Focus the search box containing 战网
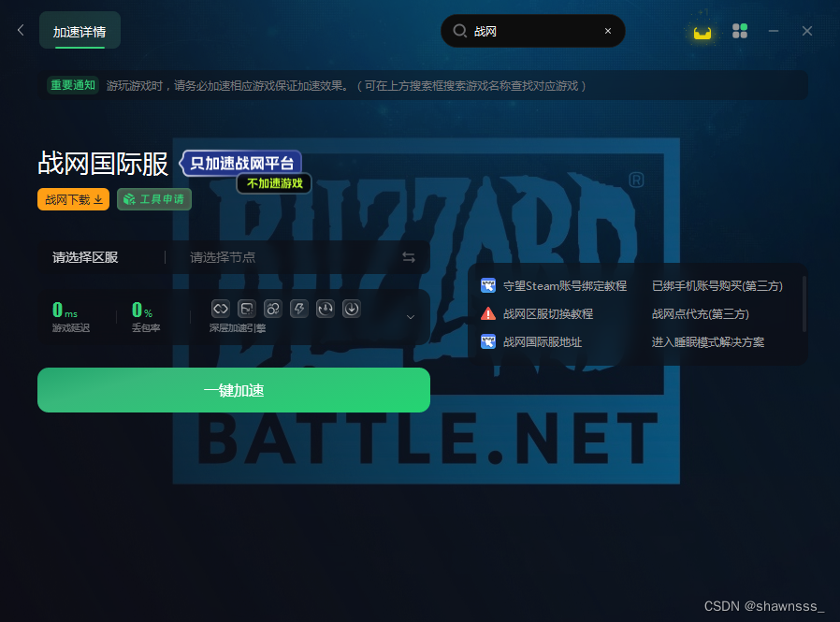Image resolution: width=840 pixels, height=622 pixels. (532, 31)
